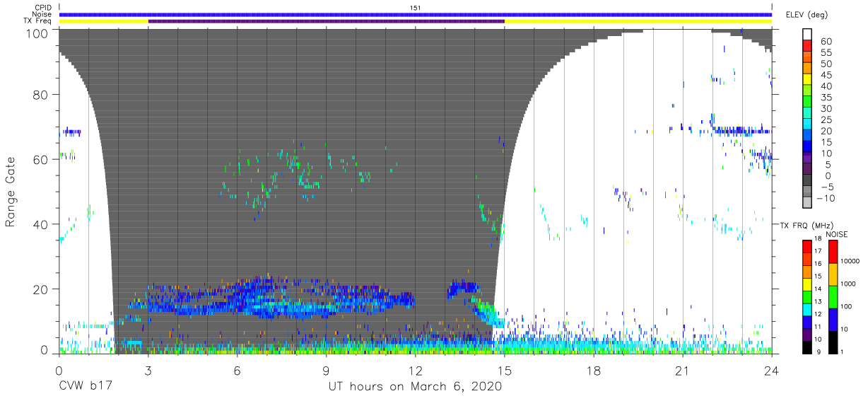Select the yellow swatch in the NOISE colorbar

coord(833,274)
